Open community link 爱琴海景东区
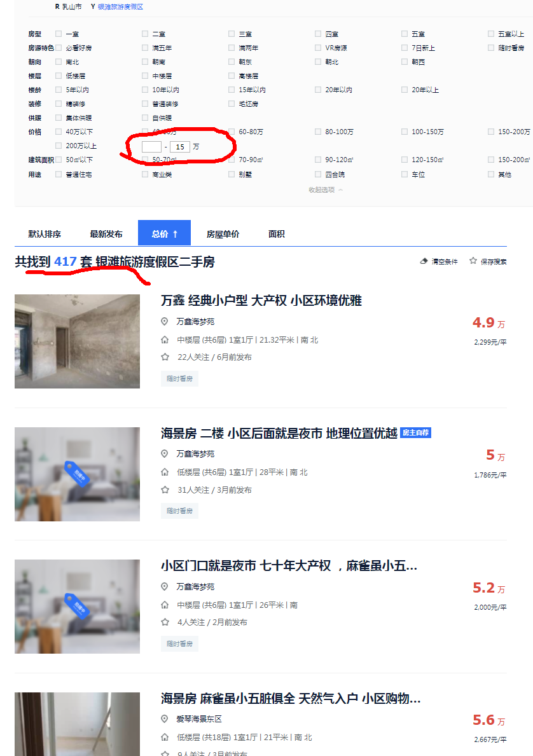The image size is (533, 756). (198, 719)
